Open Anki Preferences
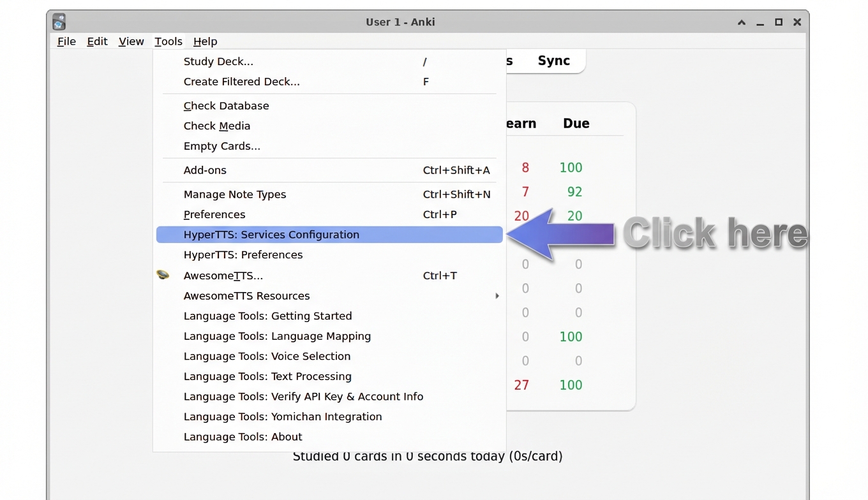Viewport: 868px width, 500px height. point(214,214)
